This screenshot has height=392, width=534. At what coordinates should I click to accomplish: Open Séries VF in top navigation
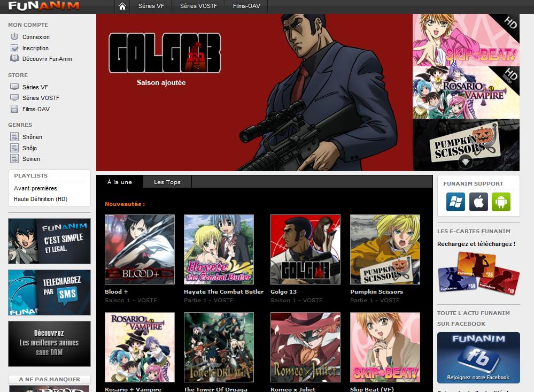click(151, 6)
